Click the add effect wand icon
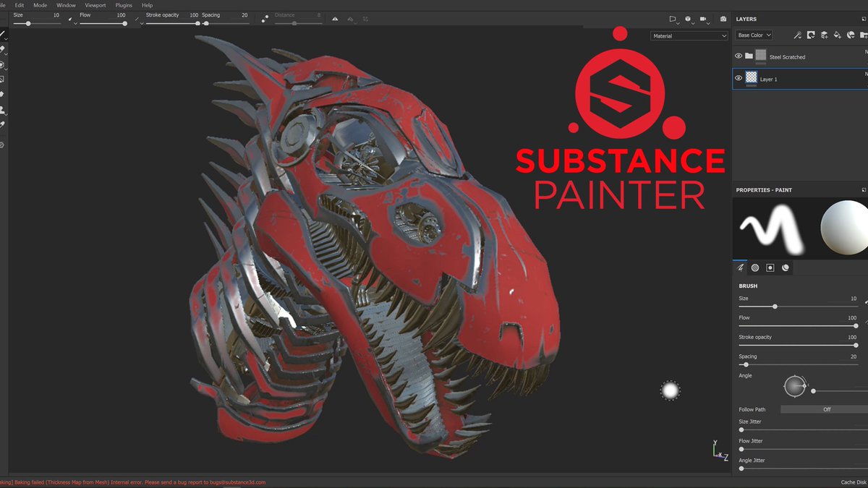The image size is (868, 488). tap(797, 35)
